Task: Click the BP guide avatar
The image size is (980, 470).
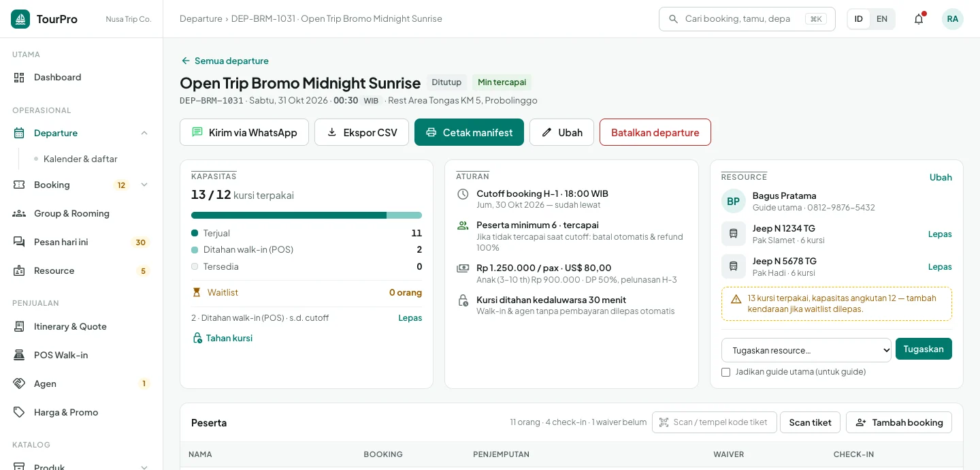Action: coord(734,202)
